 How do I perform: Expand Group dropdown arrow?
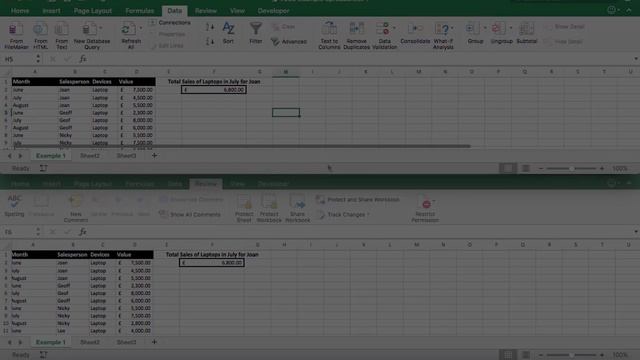click(x=485, y=28)
